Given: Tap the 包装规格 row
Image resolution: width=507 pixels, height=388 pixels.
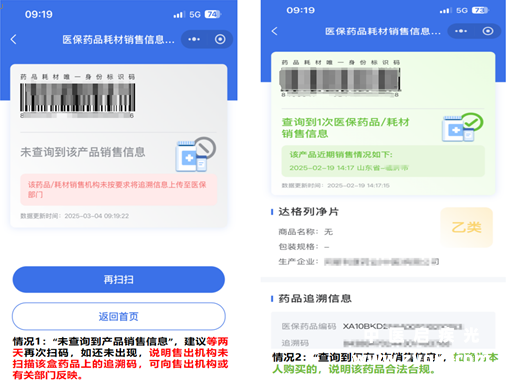Looking at the screenshot, I should (x=304, y=247).
